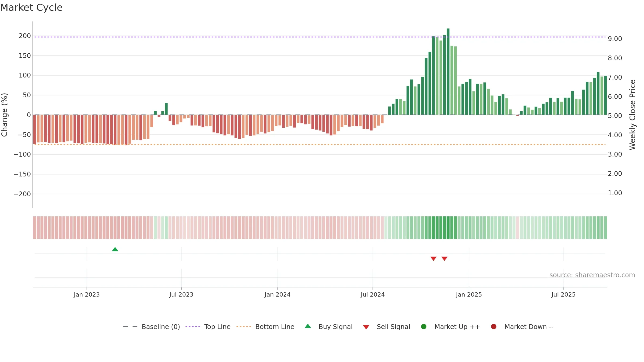Image resolution: width=644 pixels, height=362 pixels.
Task: Click the 5.00 tick on the price axis
Action: click(x=615, y=116)
